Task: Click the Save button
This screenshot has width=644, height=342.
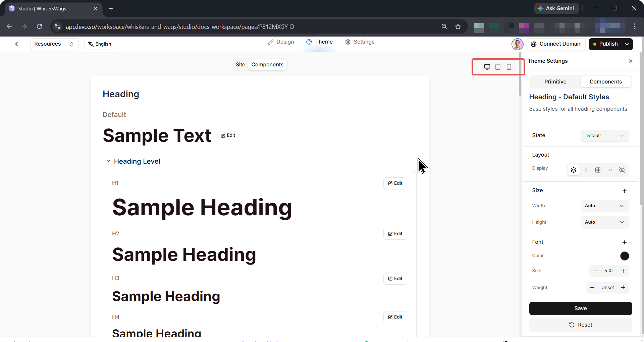Action: [x=580, y=308]
